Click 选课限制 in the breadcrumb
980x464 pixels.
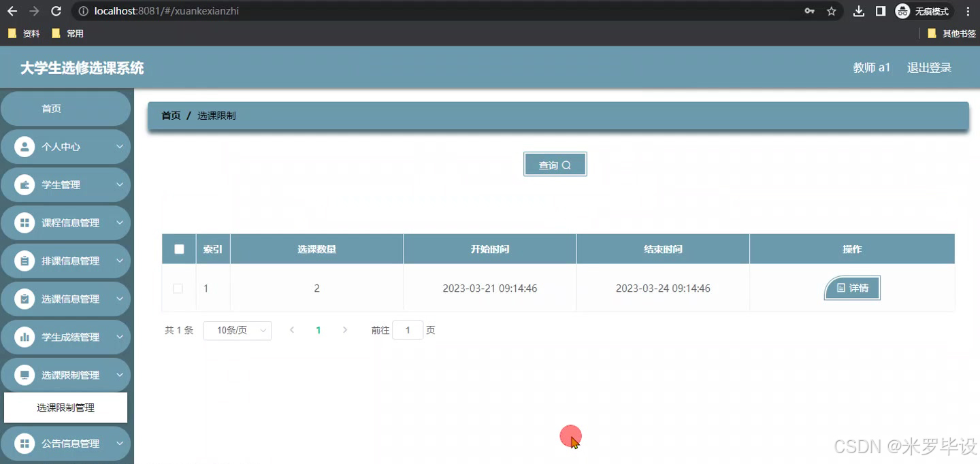tap(216, 116)
